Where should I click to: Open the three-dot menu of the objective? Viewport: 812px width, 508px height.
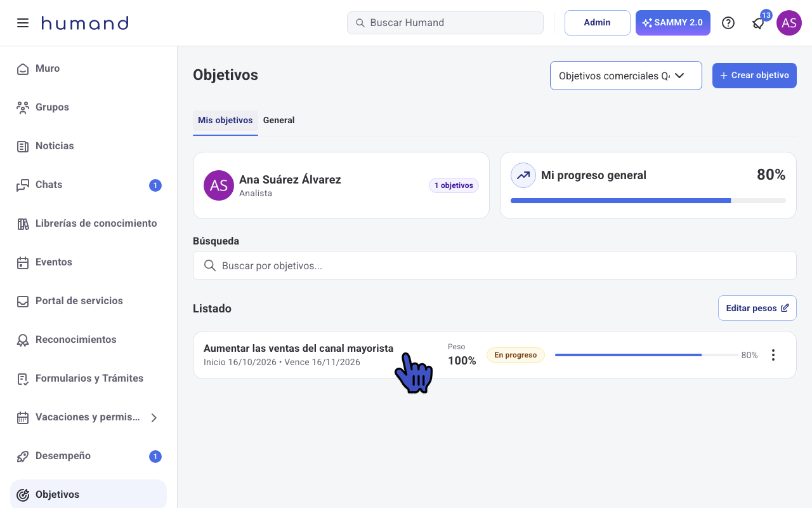click(773, 355)
